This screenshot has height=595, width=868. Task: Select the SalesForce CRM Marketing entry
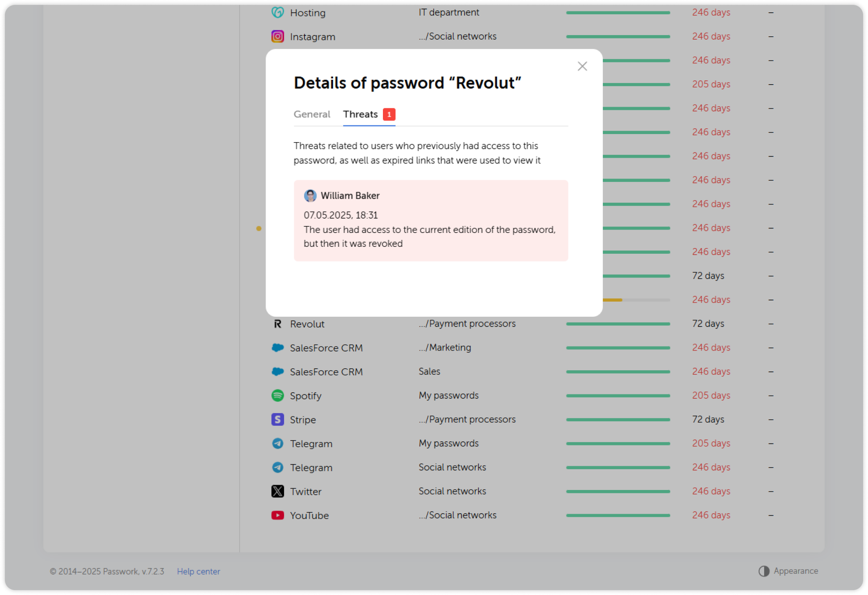pos(326,348)
